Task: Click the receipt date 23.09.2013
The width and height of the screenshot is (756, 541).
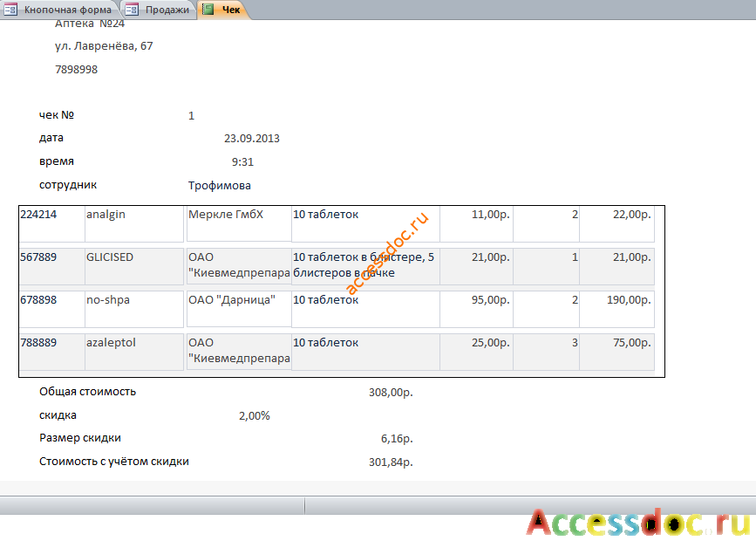Action: 252,139
